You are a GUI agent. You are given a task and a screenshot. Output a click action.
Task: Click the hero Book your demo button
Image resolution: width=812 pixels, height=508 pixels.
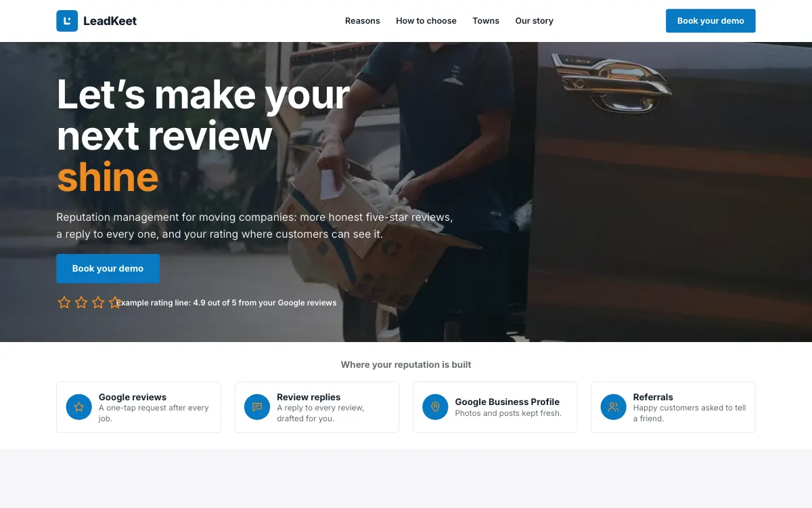(x=108, y=268)
